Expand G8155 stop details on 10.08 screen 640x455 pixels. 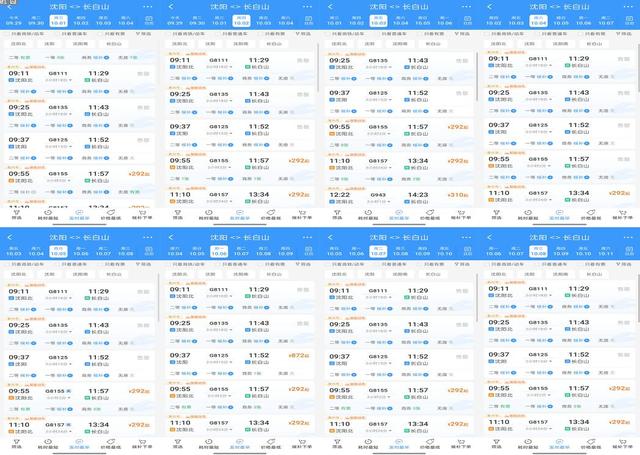coord(539,395)
